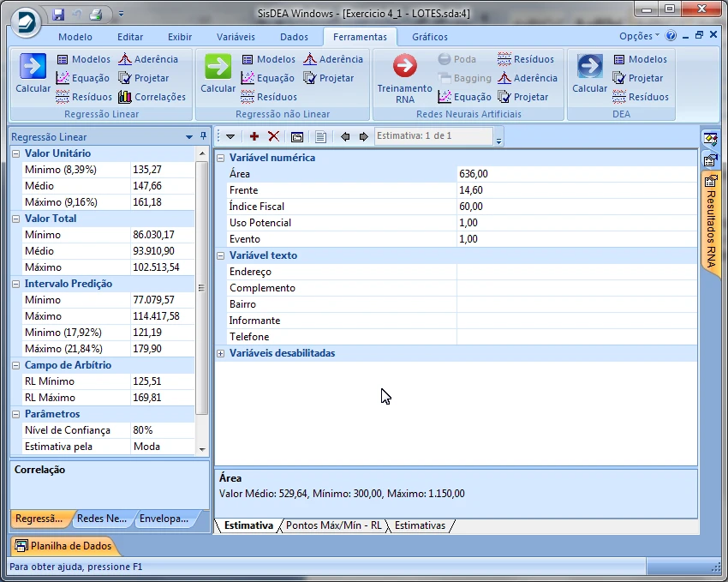Screen dimensions: 728x582
Task: Click the save icon in title bar
Action: (x=58, y=14)
